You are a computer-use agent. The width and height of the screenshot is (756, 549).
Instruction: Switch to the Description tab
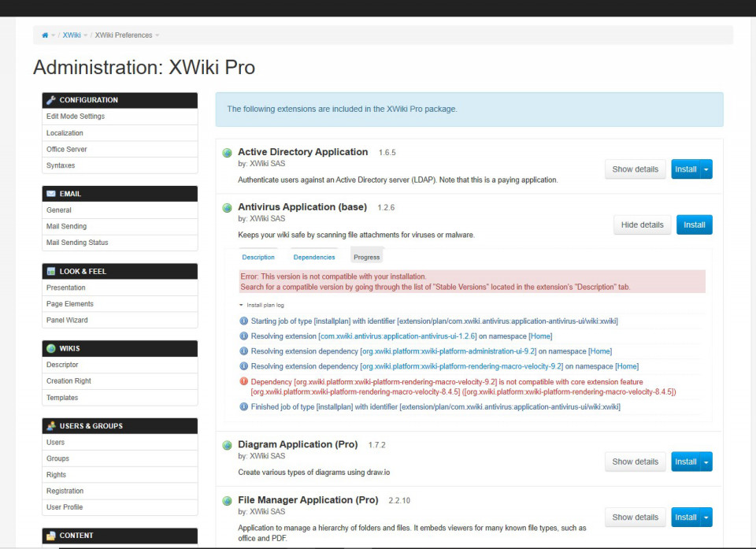point(258,257)
